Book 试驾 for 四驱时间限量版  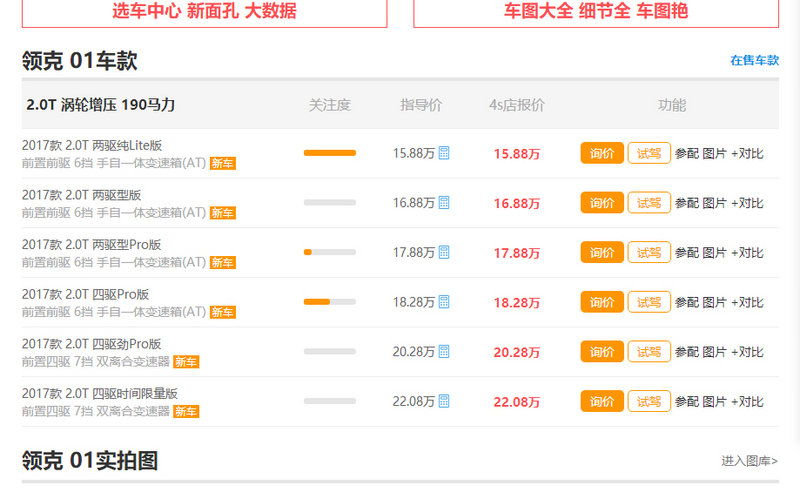tap(649, 401)
